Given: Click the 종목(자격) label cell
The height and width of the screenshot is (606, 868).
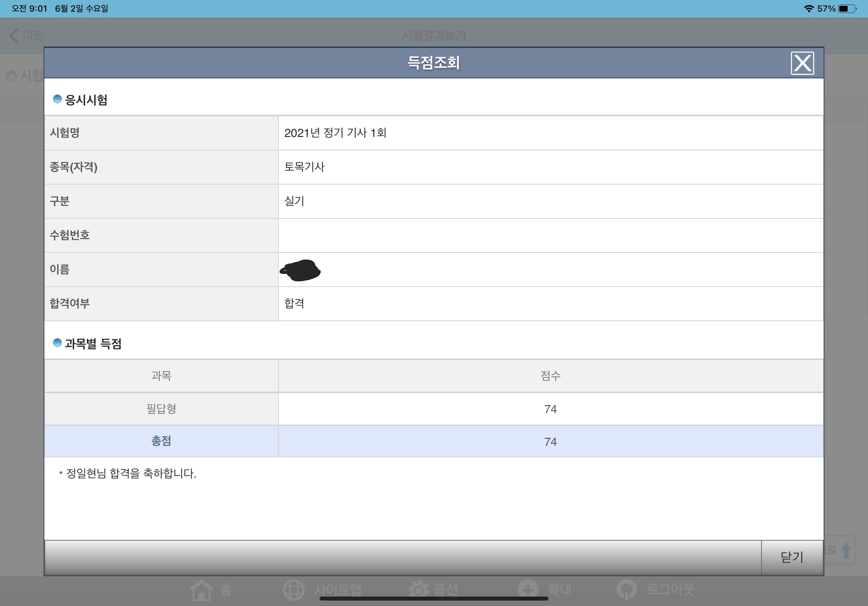Looking at the screenshot, I should click(161, 167).
